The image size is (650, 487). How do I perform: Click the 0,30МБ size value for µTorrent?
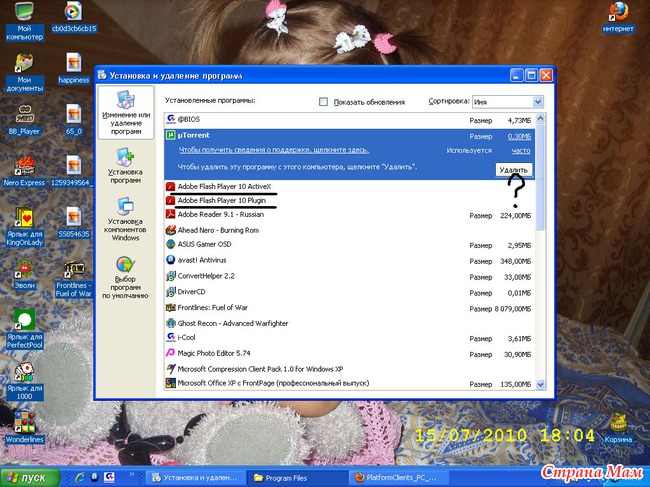coord(519,136)
